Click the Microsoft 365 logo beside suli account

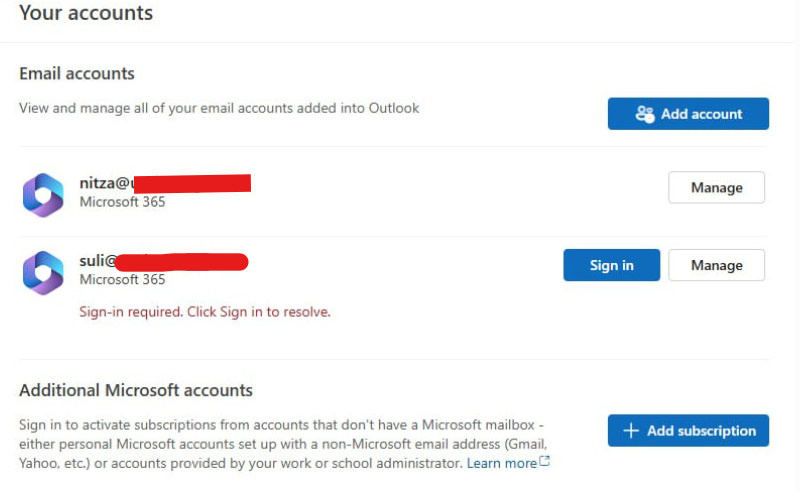(43, 273)
